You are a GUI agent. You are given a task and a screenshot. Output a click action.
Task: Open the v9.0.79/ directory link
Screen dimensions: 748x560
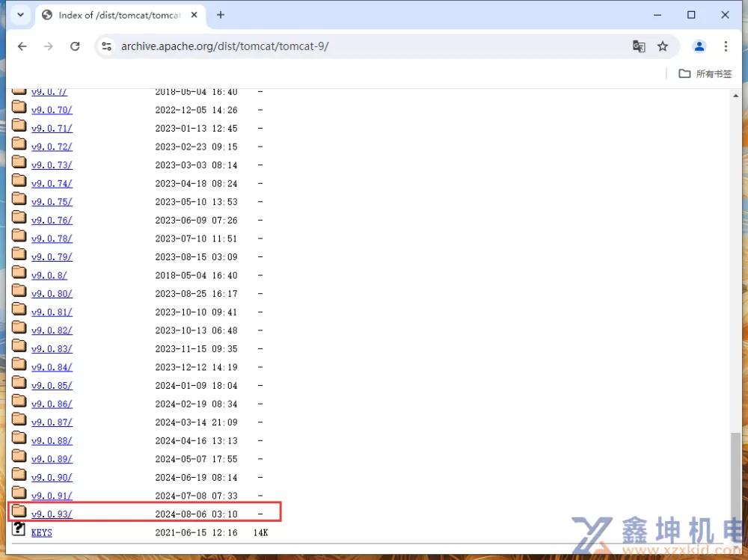click(x=52, y=257)
